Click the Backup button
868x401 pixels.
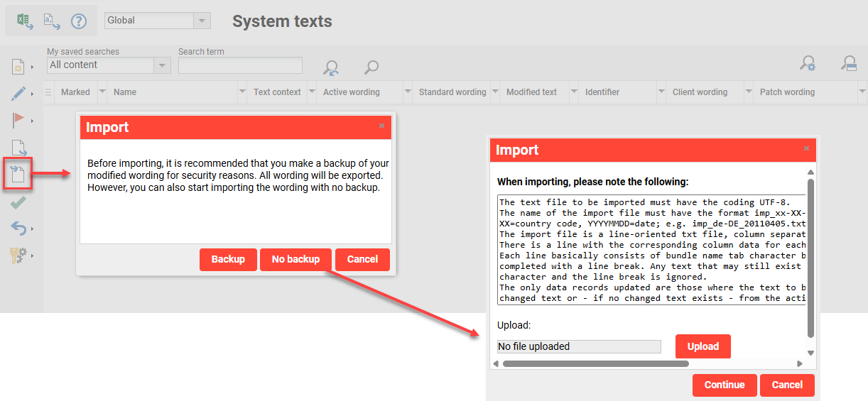(x=228, y=259)
